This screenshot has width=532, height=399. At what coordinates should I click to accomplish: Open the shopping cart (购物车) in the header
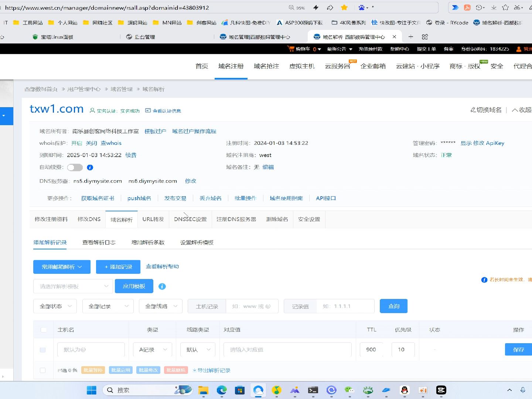pos(303,48)
